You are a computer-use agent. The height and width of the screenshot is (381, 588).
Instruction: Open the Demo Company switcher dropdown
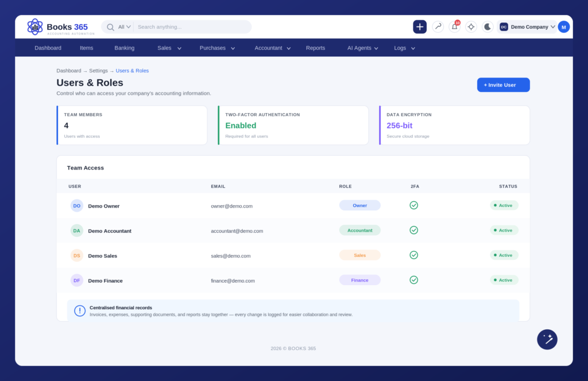(x=527, y=27)
